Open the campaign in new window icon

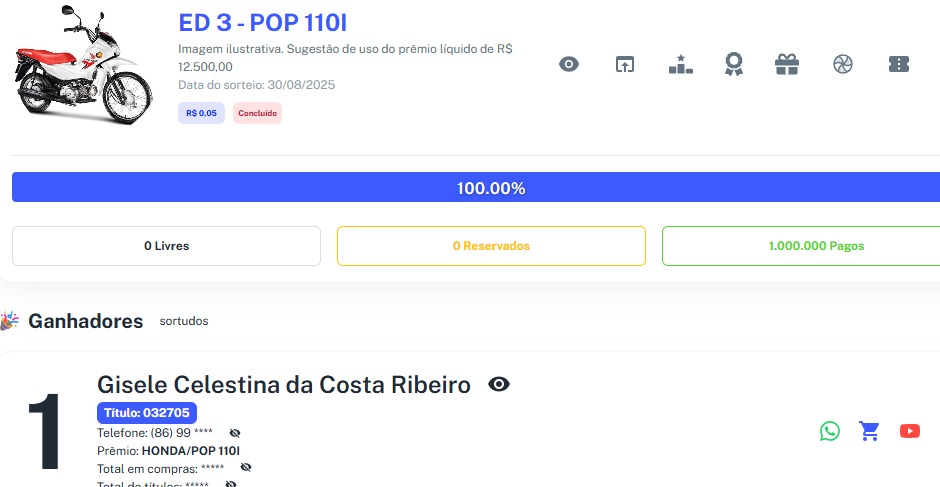pos(624,64)
